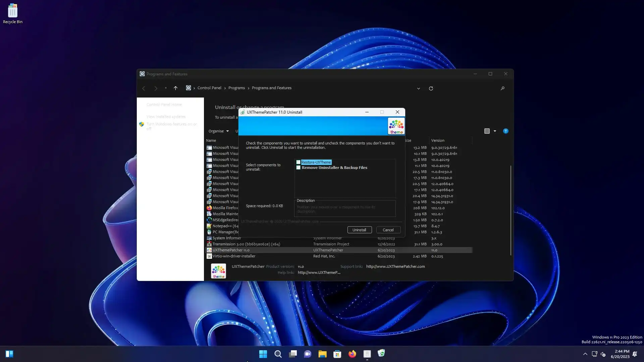Show hidden system tray icons chevron
The image size is (644, 362).
point(585,354)
